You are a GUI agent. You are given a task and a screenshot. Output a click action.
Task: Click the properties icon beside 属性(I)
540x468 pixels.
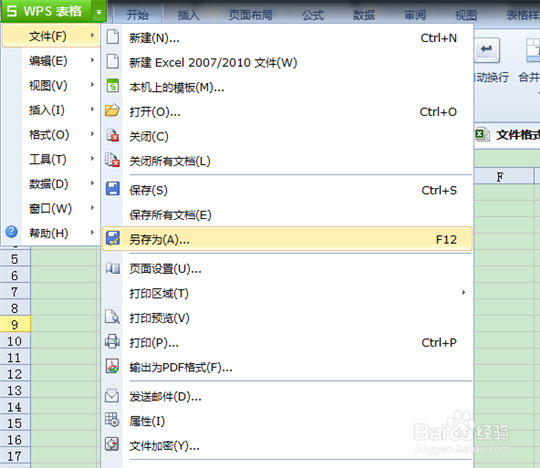[112, 420]
